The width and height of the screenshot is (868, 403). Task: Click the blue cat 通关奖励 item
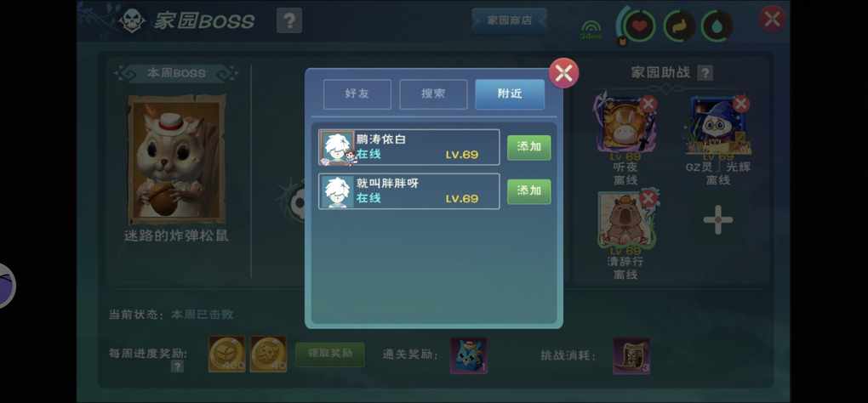pyautogui.click(x=469, y=356)
